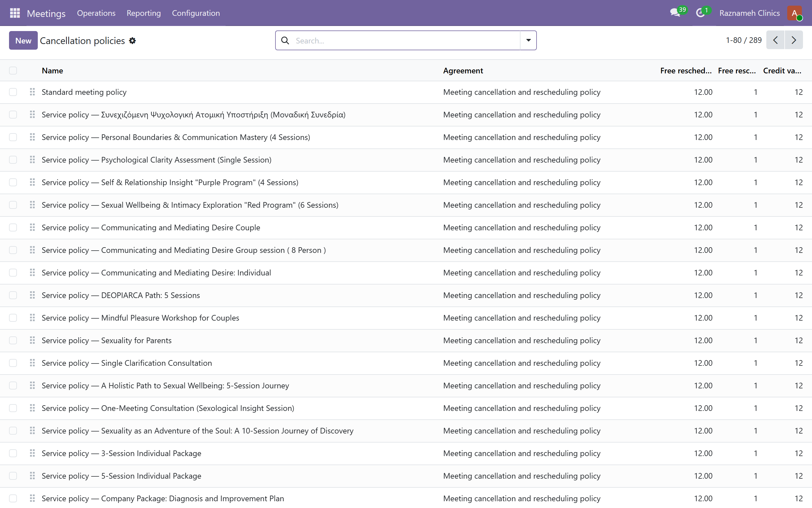Grab drag handle for Mindful Pleasure Workshop row
Screen dimensions: 812x508
(32, 317)
